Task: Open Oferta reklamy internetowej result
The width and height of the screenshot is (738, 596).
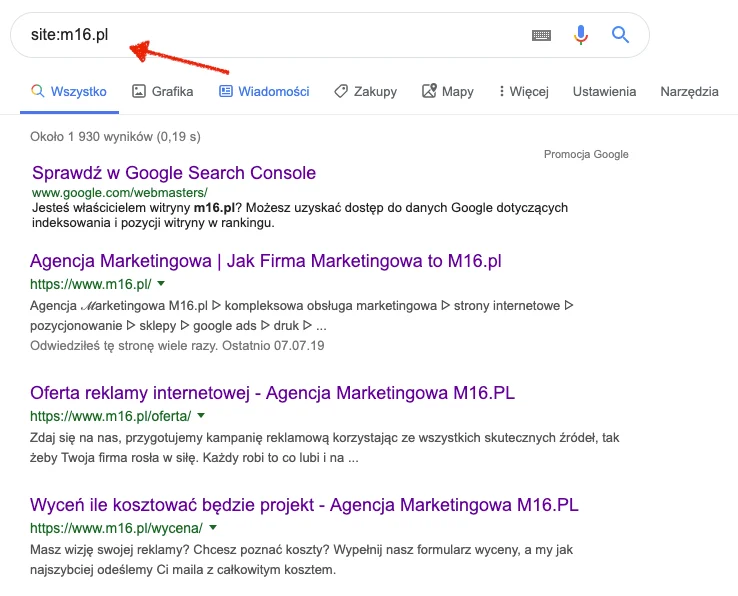Action: pos(272,393)
